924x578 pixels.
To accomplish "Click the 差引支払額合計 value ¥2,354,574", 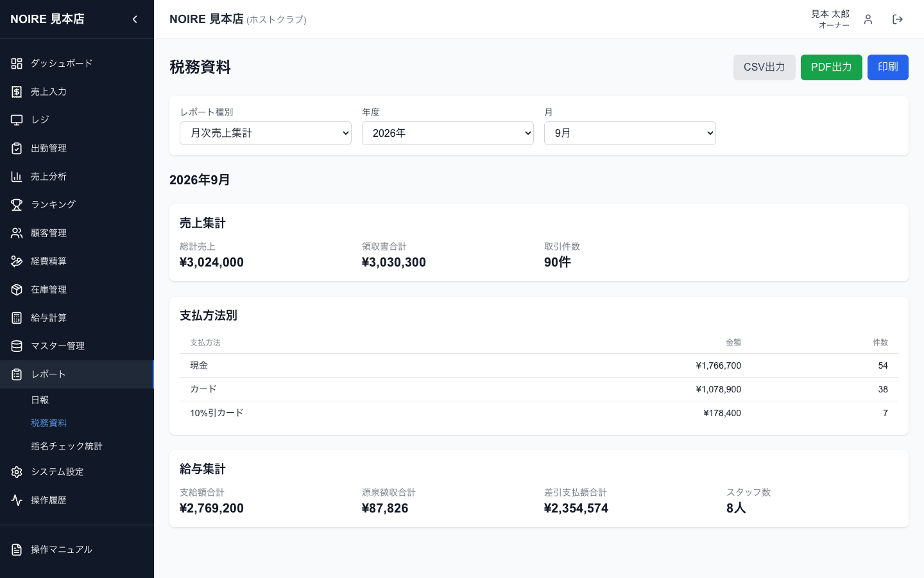I will pos(576,508).
